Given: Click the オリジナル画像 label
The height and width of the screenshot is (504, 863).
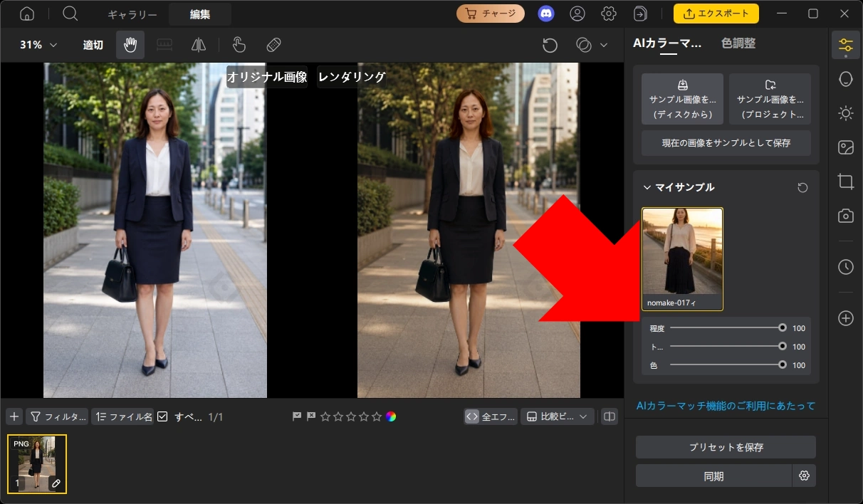Looking at the screenshot, I should pyautogui.click(x=267, y=77).
